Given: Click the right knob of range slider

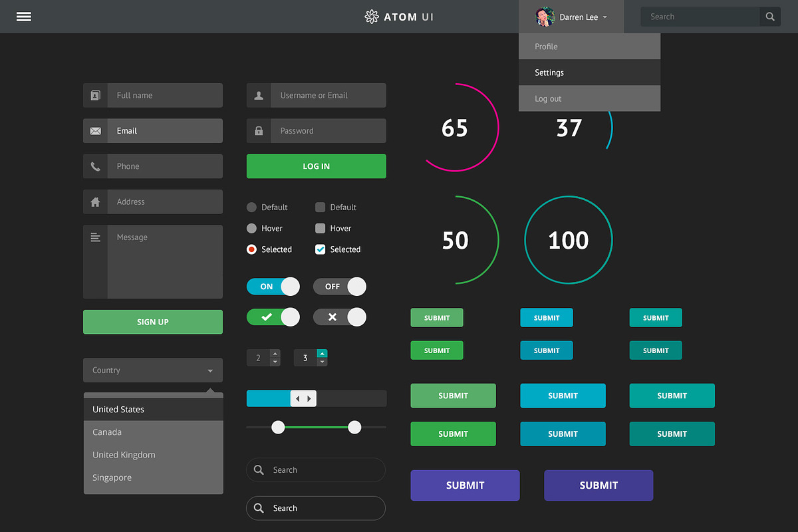Looking at the screenshot, I should pos(354,427).
